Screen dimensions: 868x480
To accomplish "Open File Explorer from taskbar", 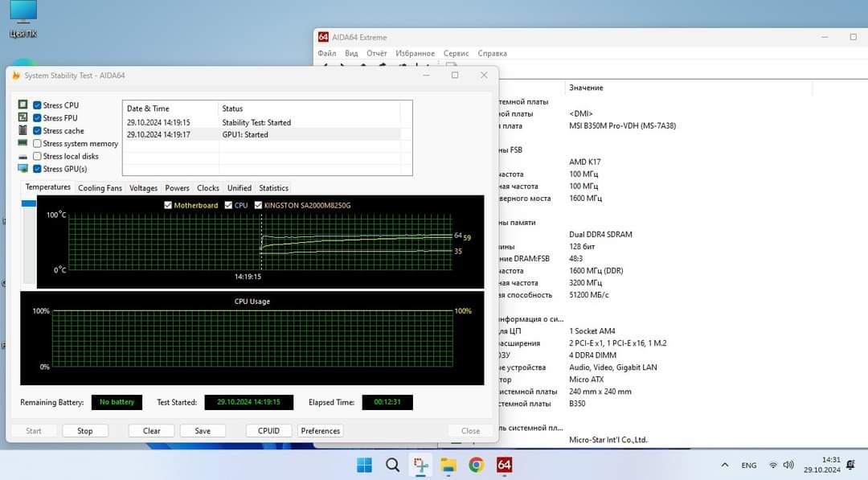I will (448, 465).
